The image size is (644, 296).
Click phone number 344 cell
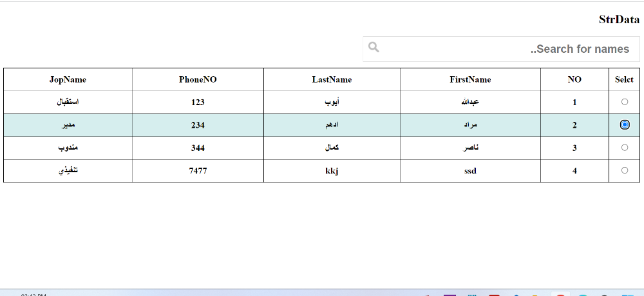click(x=198, y=148)
